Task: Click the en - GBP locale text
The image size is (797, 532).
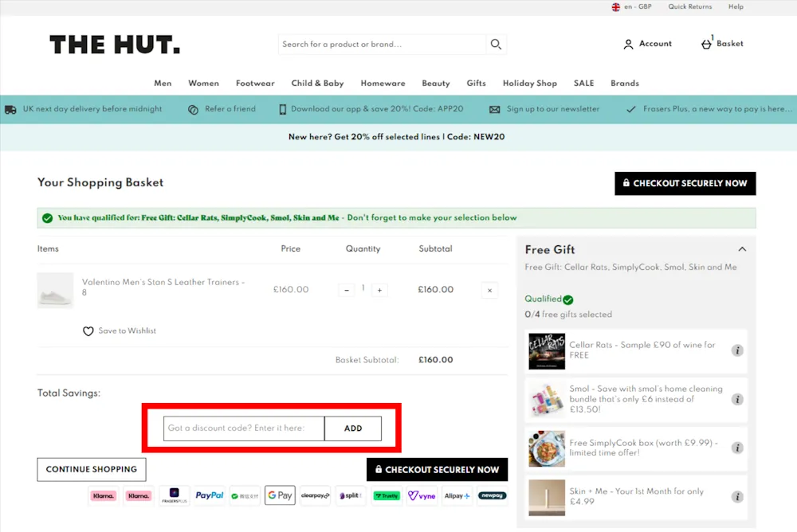Action: (638, 7)
